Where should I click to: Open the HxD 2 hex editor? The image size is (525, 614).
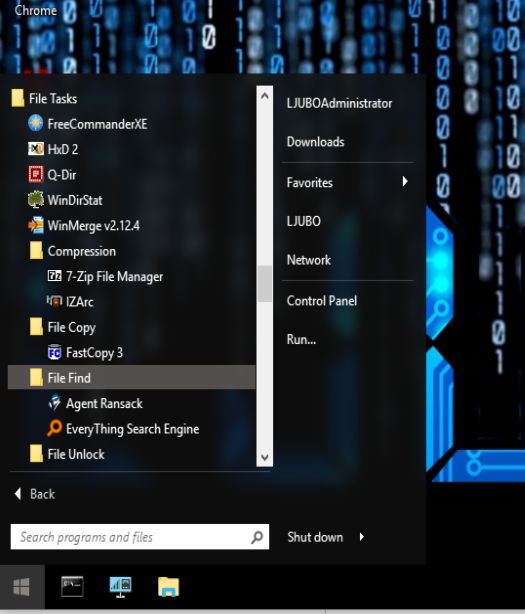(x=132, y=149)
